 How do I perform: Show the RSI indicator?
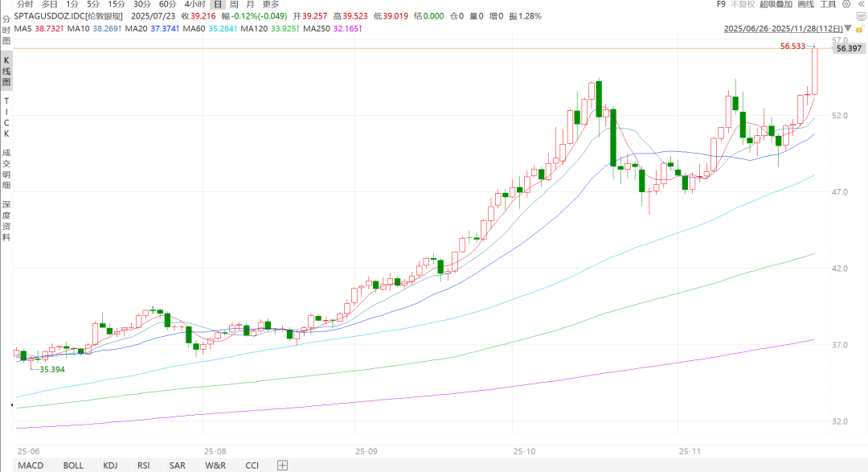tap(143, 466)
